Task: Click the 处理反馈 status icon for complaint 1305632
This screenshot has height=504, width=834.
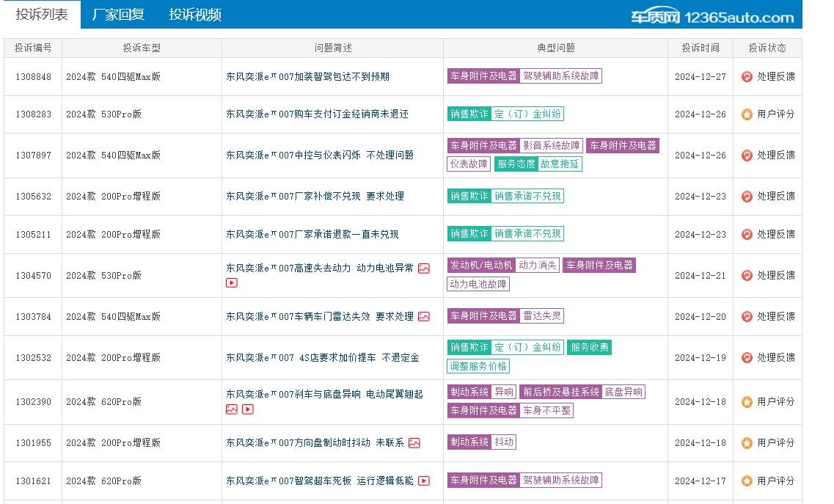Action: tap(747, 197)
